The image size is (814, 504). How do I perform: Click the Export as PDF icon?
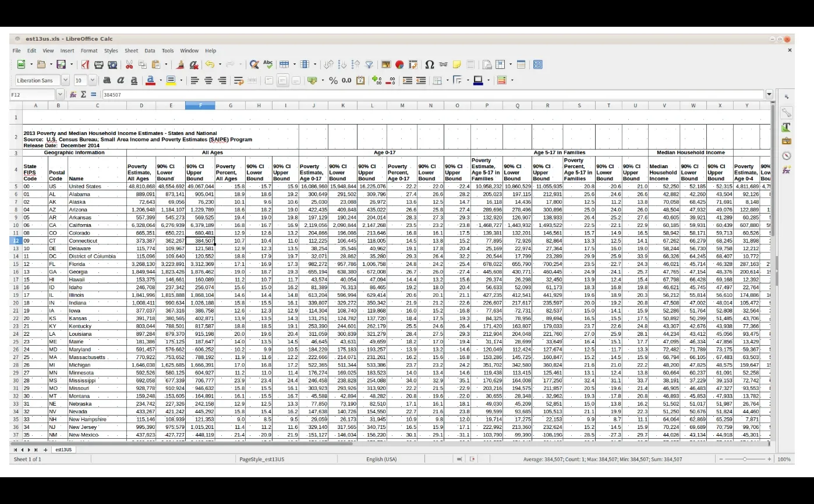[x=85, y=65]
